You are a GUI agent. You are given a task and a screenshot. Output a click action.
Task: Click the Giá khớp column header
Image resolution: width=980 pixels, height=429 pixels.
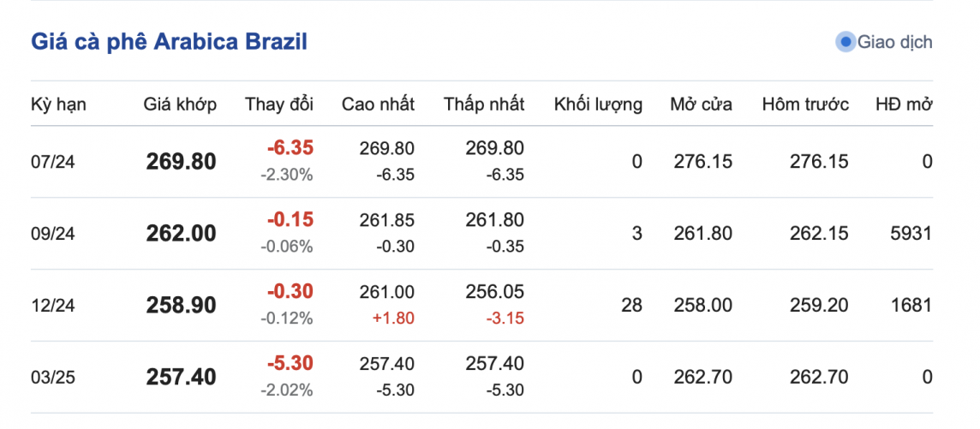tap(180, 104)
